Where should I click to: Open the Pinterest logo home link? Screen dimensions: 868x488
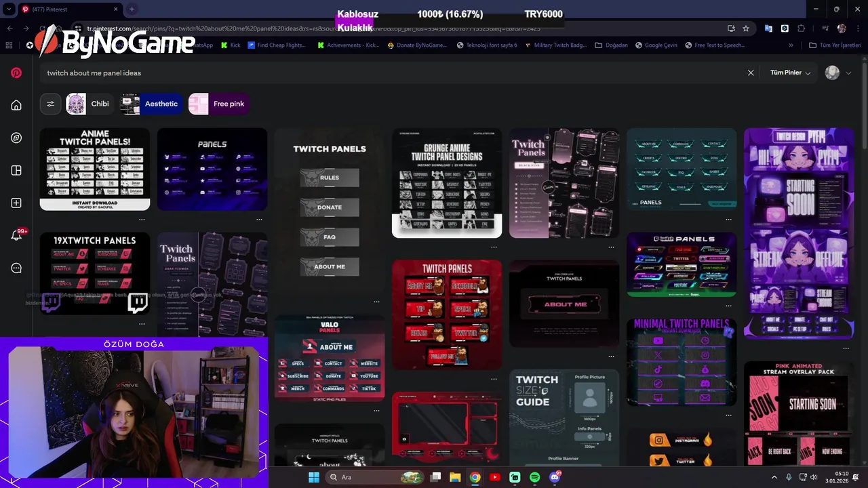[x=16, y=73]
